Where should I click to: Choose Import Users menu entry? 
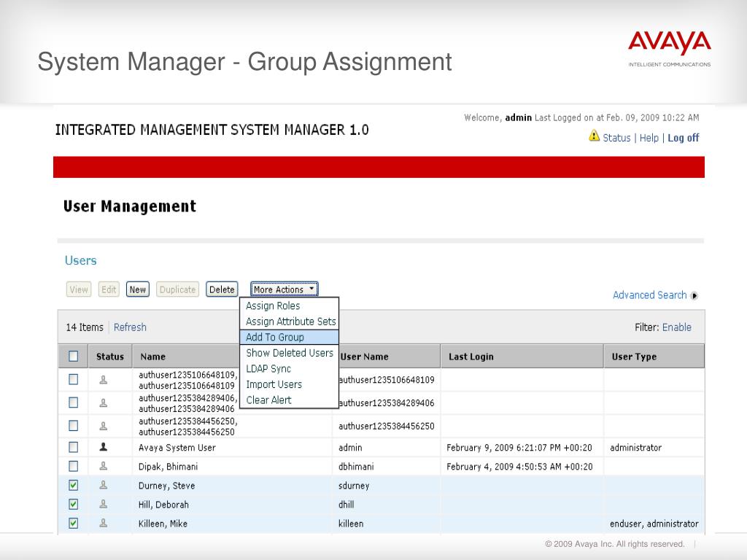point(289,384)
